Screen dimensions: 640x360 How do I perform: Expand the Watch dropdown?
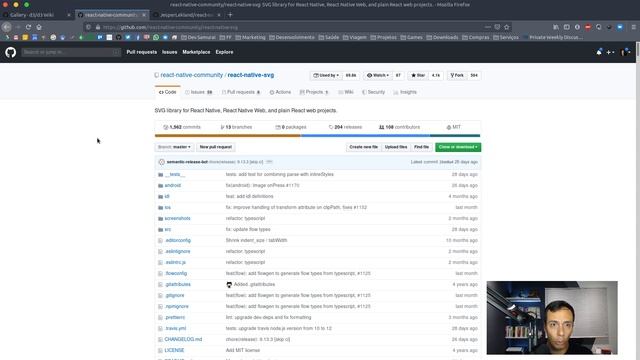tap(378, 76)
